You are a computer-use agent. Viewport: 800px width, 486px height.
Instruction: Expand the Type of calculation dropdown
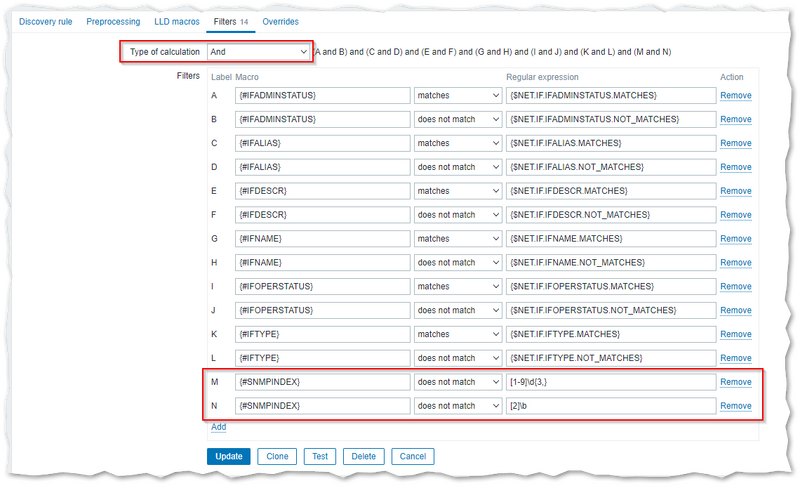point(258,51)
